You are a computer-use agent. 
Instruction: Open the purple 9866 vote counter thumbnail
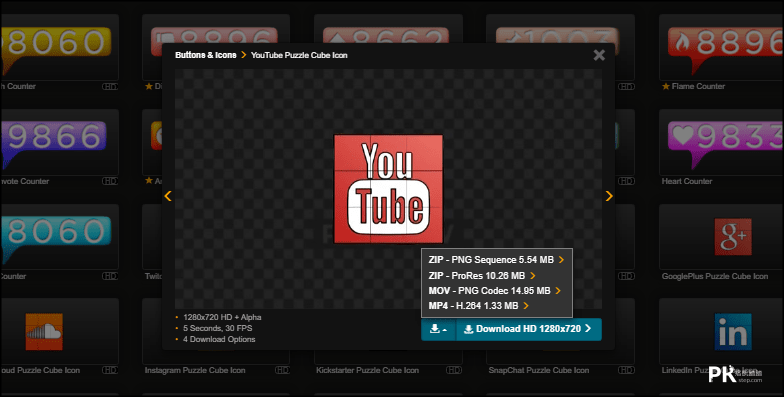click(59, 142)
